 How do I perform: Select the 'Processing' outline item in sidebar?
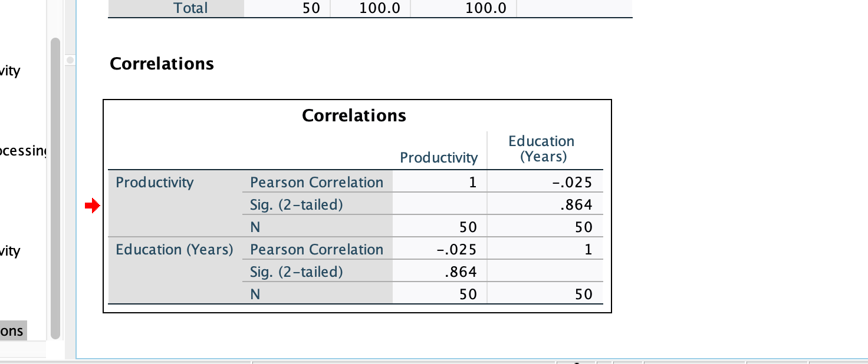coord(24,150)
